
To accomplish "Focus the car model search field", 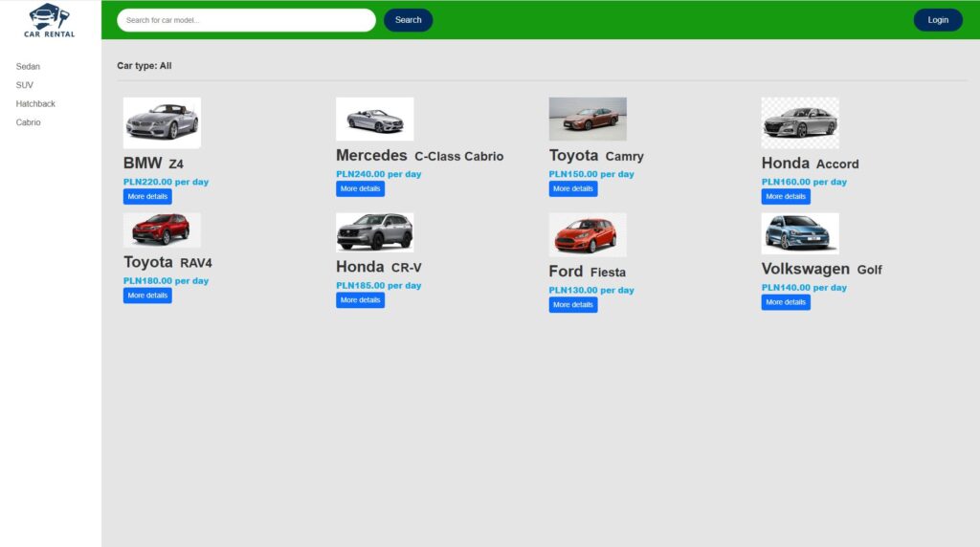I will click(246, 20).
